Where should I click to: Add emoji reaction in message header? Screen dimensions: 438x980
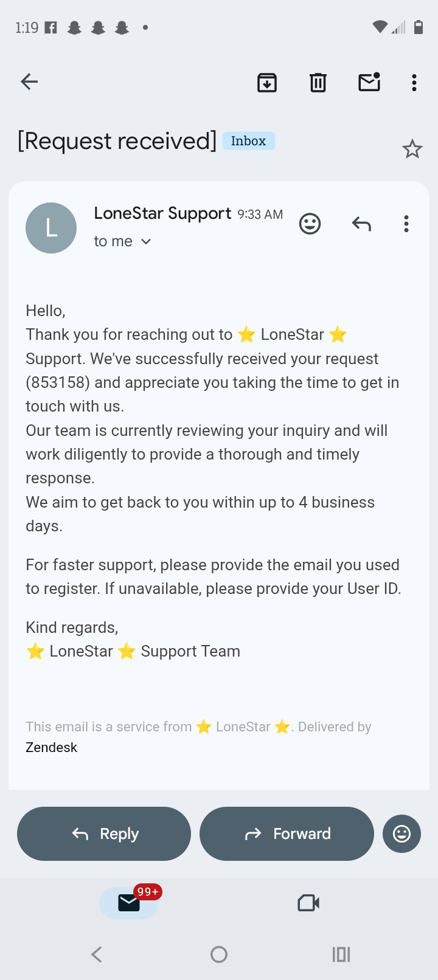[x=310, y=224]
